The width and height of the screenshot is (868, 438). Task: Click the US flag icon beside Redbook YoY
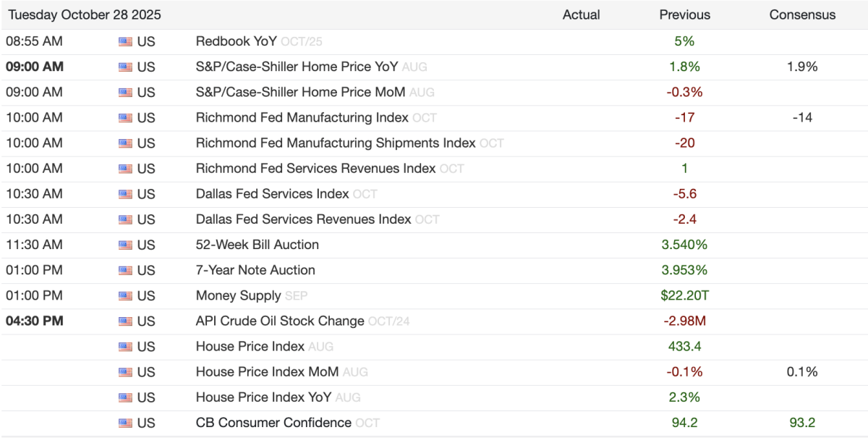[125, 41]
